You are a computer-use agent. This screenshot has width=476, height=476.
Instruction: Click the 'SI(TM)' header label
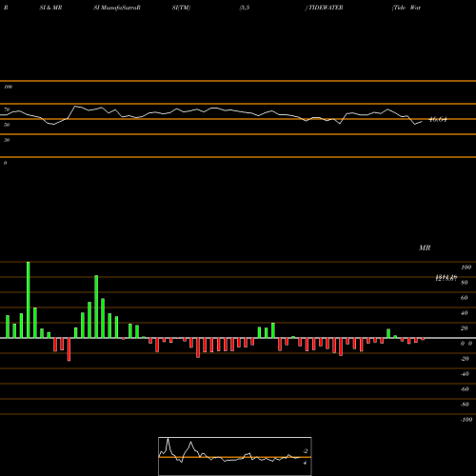click(x=181, y=8)
